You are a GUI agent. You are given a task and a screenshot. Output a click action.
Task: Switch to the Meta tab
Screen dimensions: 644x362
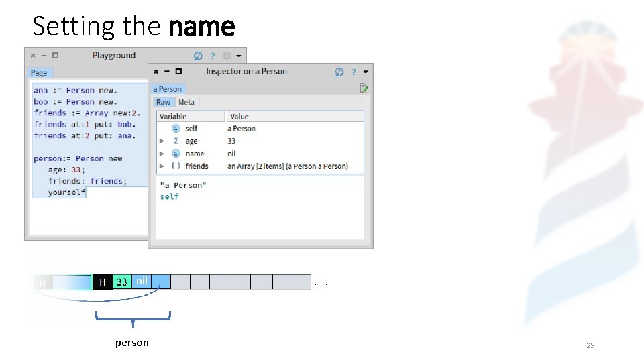coord(186,102)
